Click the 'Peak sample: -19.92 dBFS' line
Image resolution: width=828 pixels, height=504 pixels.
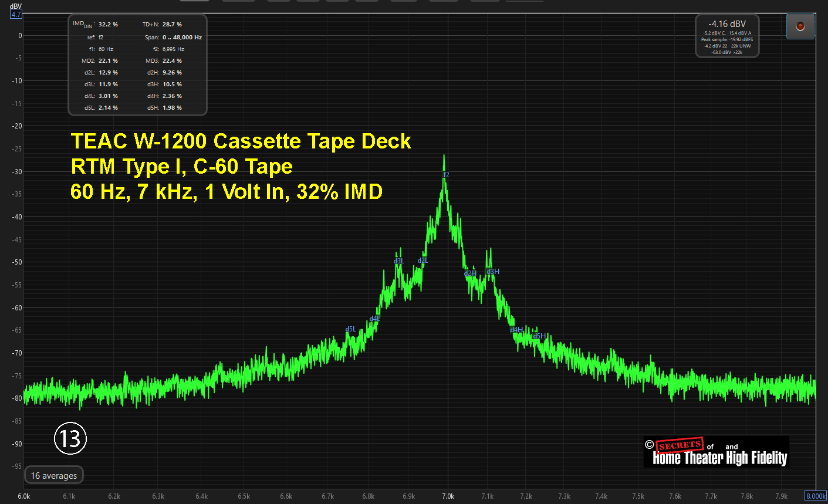[x=727, y=40]
